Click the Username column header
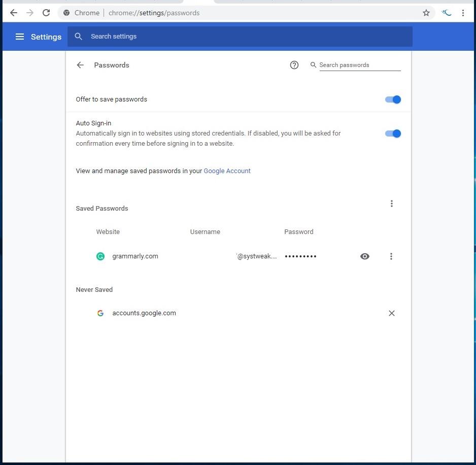The height and width of the screenshot is (465, 476). pos(205,232)
